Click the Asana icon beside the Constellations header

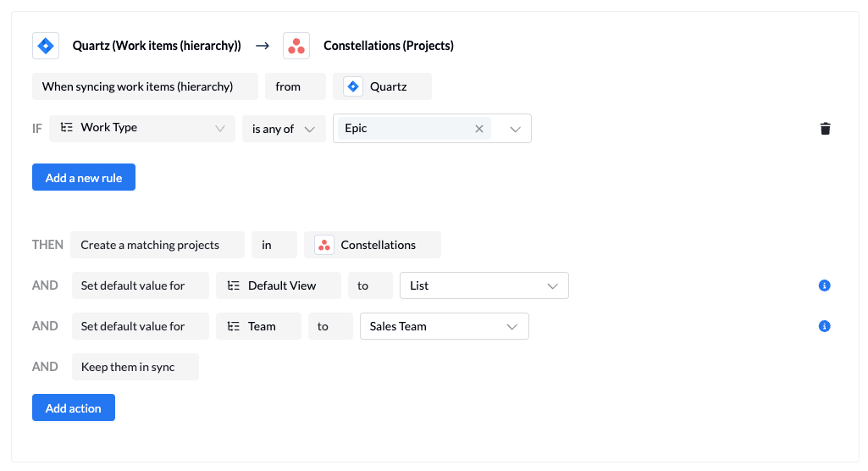coord(296,46)
